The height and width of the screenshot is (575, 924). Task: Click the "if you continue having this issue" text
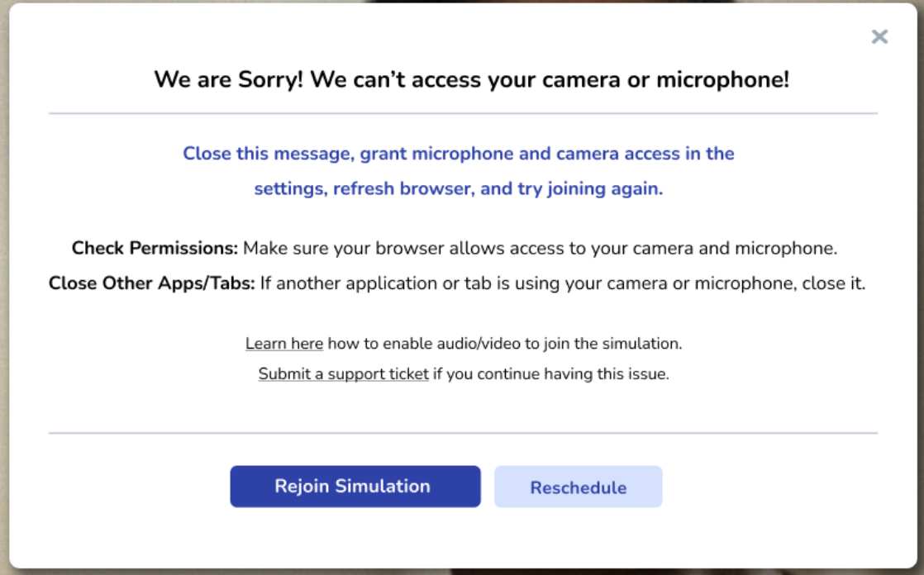(x=550, y=374)
